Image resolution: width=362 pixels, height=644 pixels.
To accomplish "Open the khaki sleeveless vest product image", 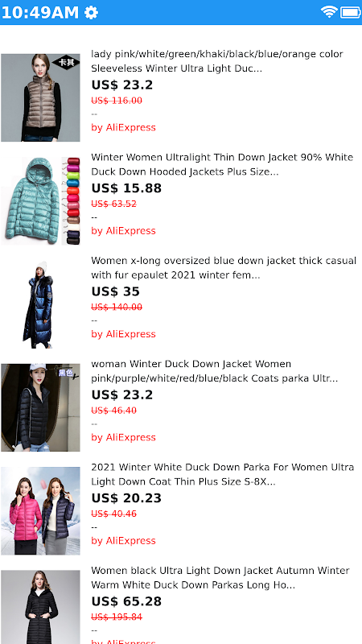I will click(40, 97).
